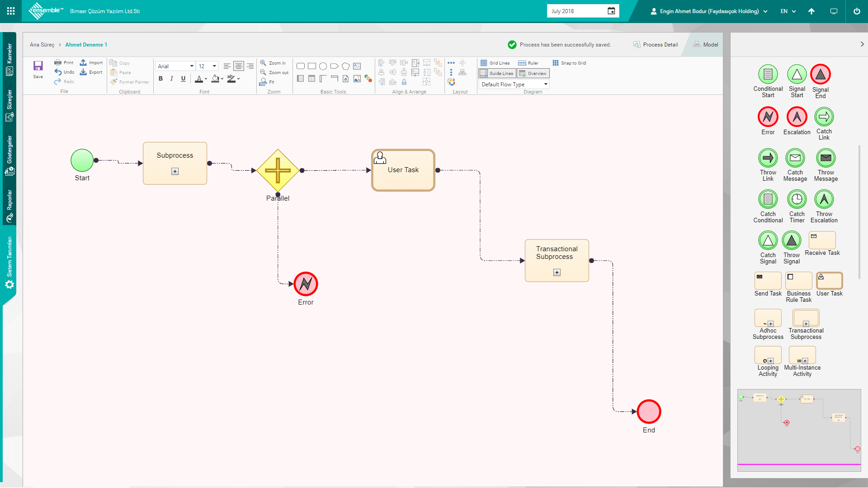Click the Save icon in File group
Viewport: 868px width, 488px height.
38,66
